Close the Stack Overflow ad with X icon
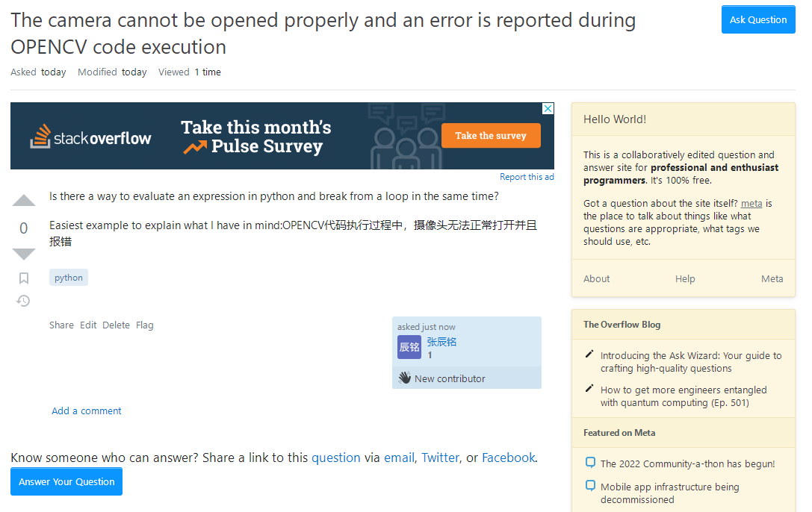 [x=548, y=109]
